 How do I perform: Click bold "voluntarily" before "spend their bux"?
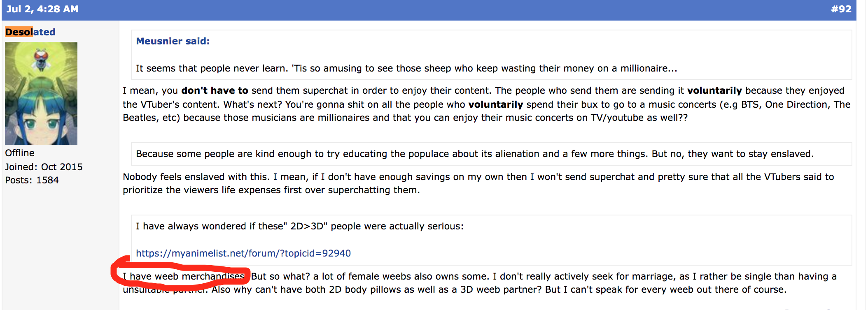pyautogui.click(x=496, y=104)
